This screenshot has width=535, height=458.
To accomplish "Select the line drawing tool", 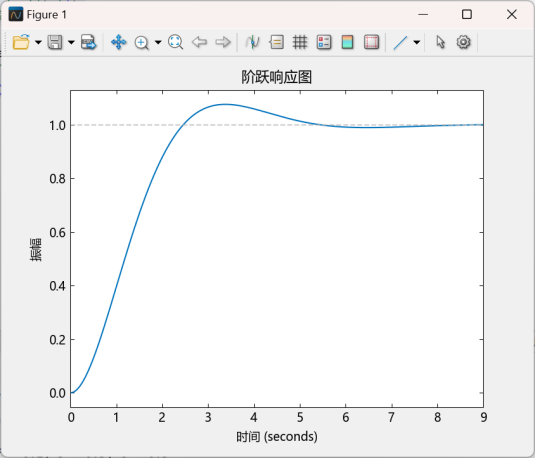I will pyautogui.click(x=400, y=43).
